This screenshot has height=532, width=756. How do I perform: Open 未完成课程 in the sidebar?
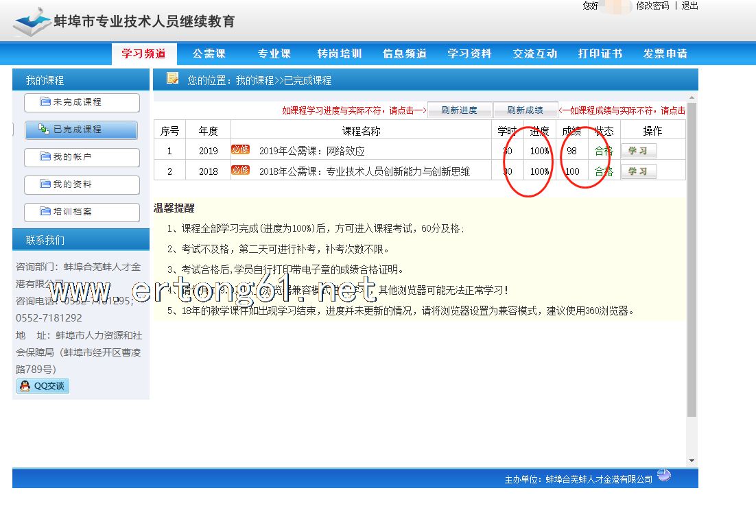(x=82, y=102)
